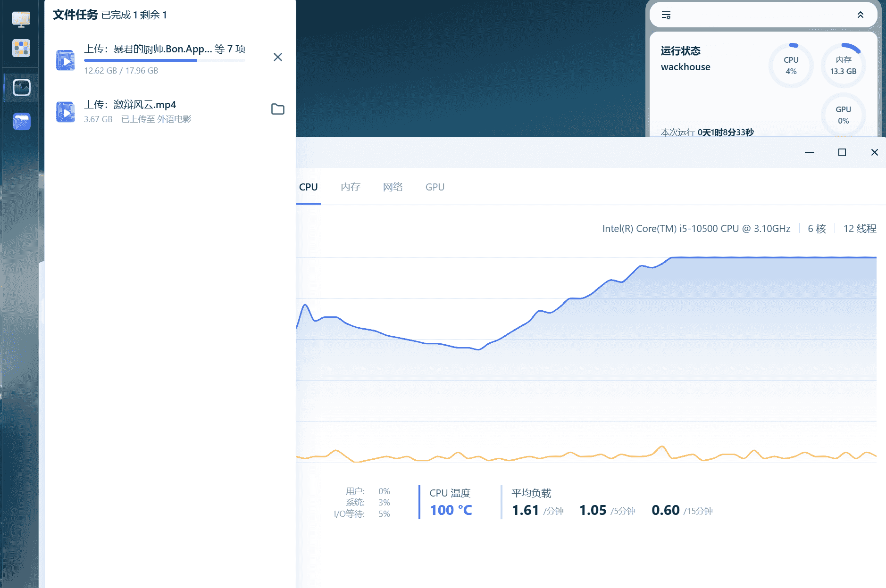This screenshot has width=886, height=588.
Task: Click the 运行状态 widget title
Action: (681, 51)
